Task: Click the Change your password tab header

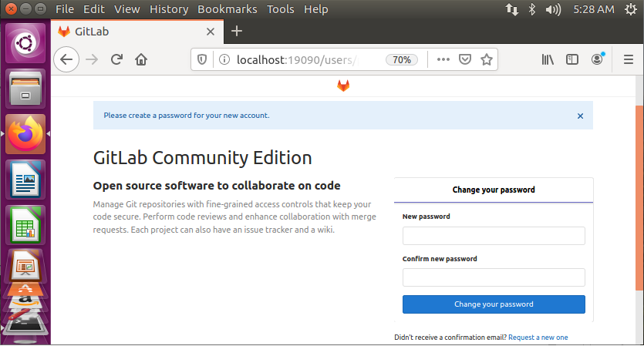Action: pos(494,190)
